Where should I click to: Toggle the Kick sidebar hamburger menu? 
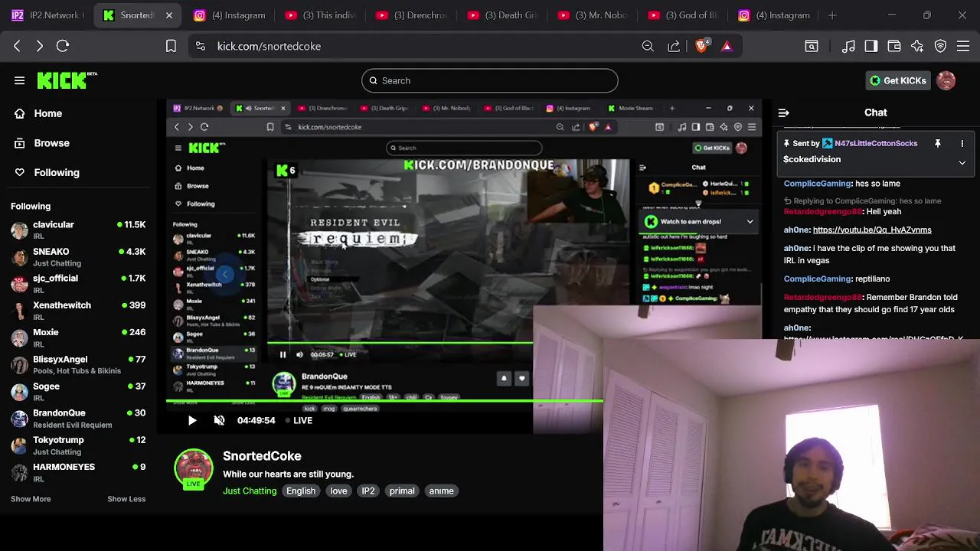(19, 80)
